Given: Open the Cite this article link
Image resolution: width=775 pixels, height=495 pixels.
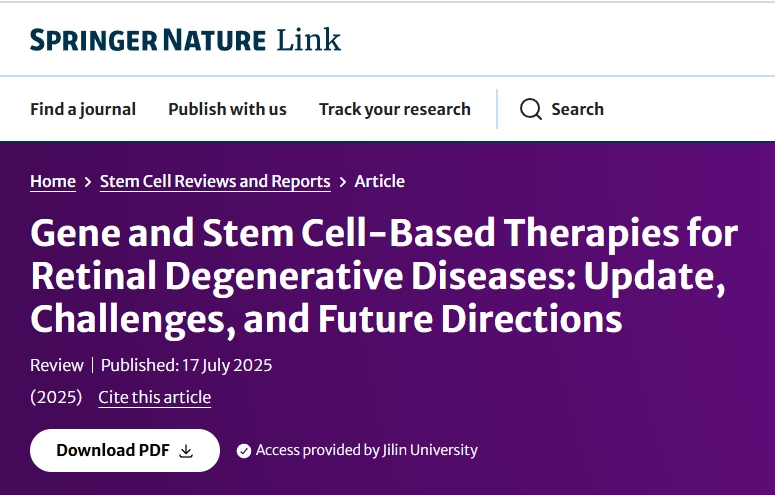Looking at the screenshot, I should pos(154,397).
